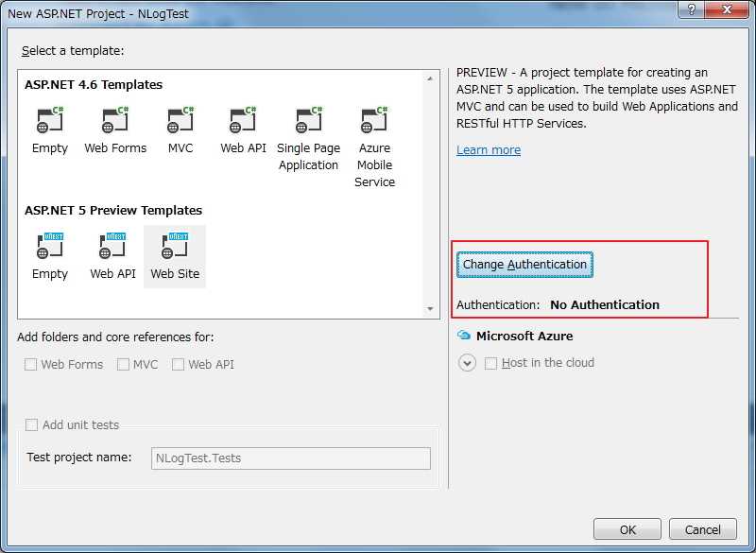Open the Learn more link

point(489,150)
